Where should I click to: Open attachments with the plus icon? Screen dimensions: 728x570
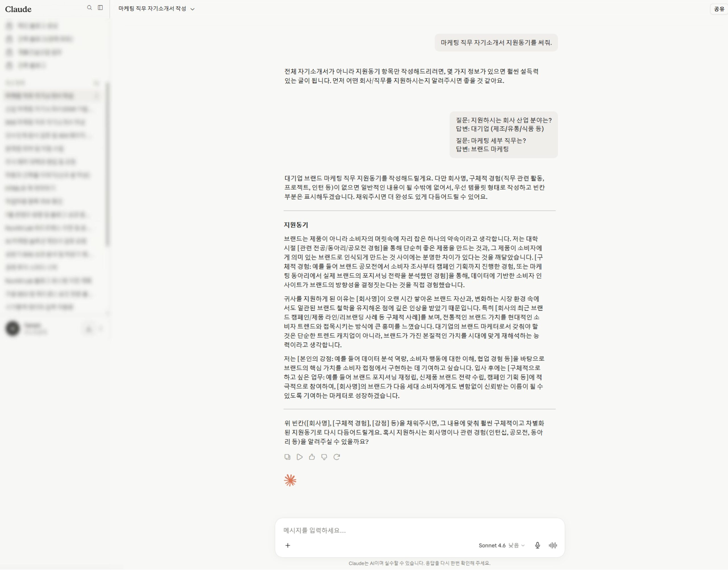[288, 545]
